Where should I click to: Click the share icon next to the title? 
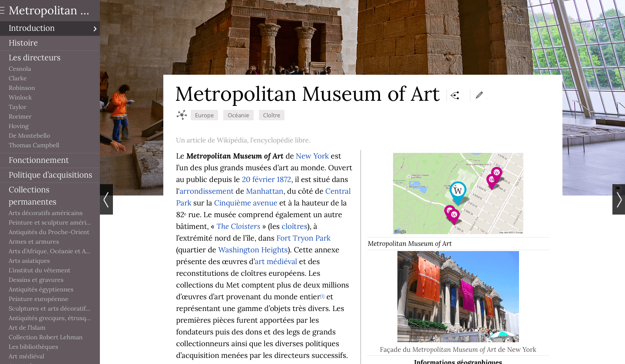tap(455, 96)
